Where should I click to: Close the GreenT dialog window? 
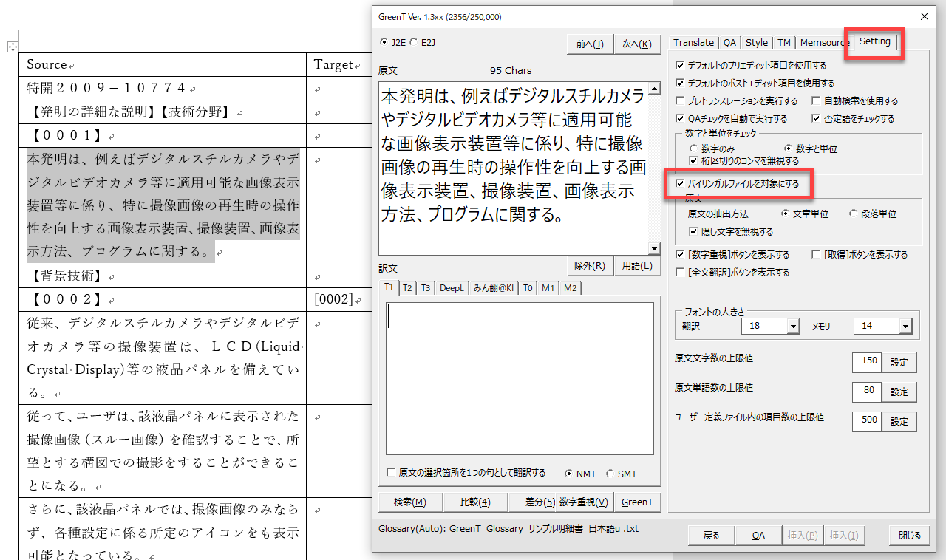point(924,16)
